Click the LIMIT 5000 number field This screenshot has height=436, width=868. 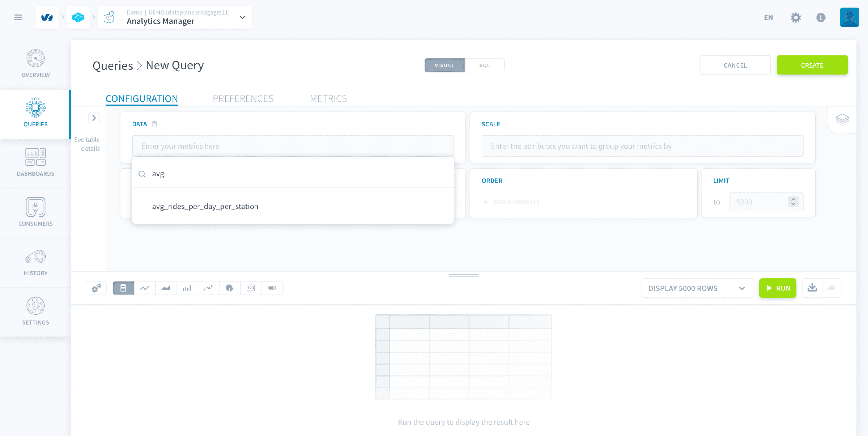758,202
